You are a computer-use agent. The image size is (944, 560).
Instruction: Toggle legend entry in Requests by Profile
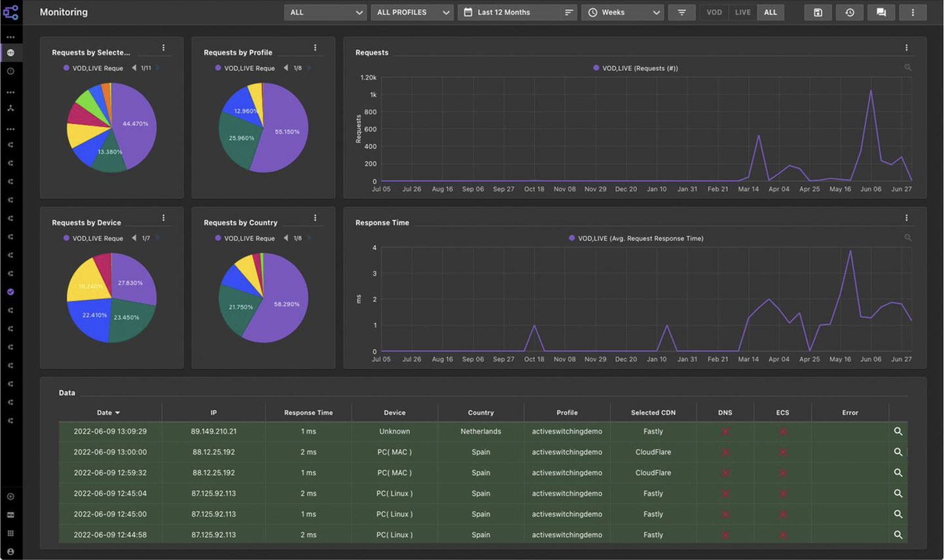point(245,68)
